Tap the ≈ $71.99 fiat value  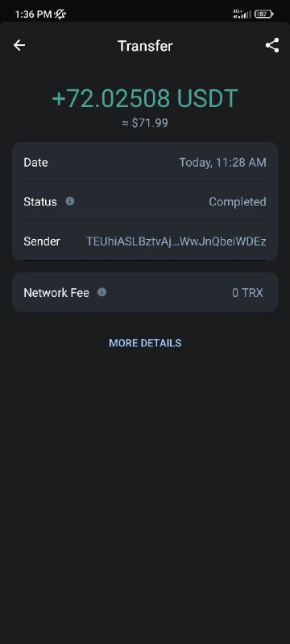145,123
